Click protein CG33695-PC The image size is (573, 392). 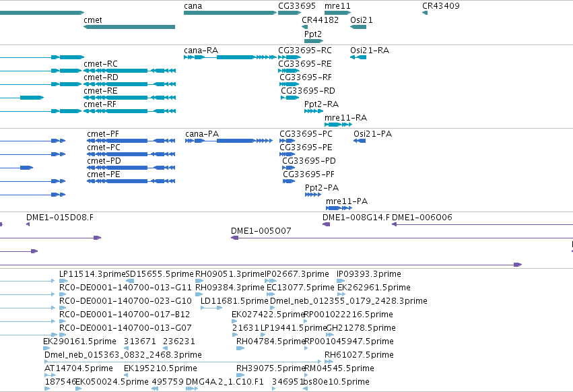(x=306, y=134)
